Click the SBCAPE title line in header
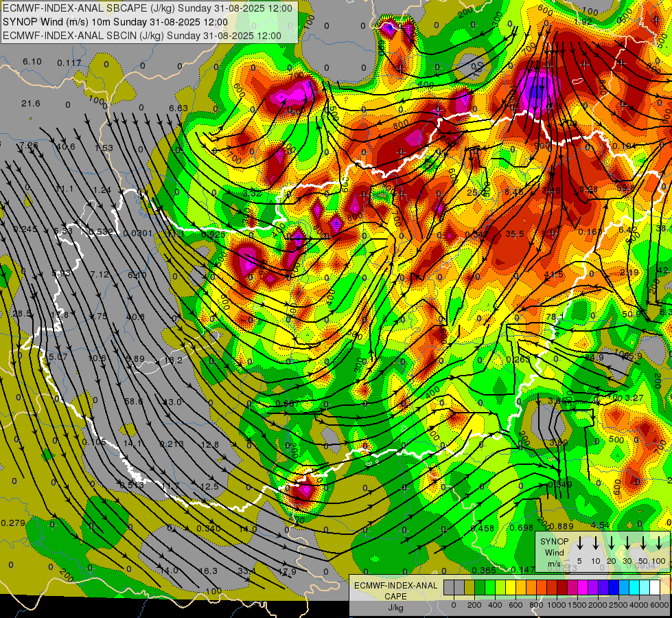672x618 pixels. [x=148, y=8]
